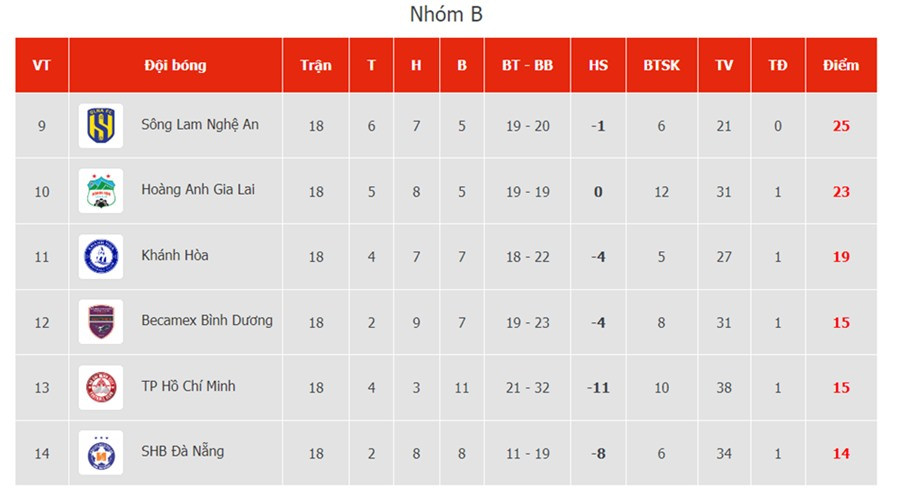Select the TP Hồ Chí Minh team name
Image resolution: width=900 pixels, height=497 pixels.
(189, 386)
